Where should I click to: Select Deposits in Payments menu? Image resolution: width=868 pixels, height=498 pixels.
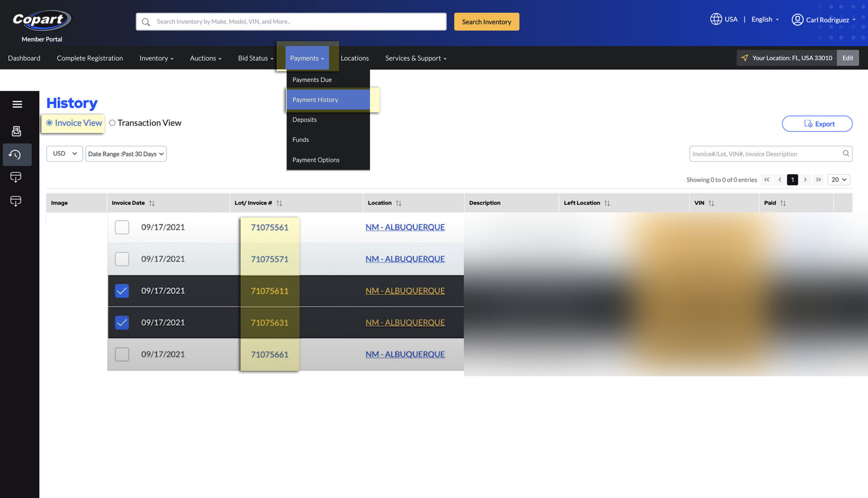click(328, 120)
